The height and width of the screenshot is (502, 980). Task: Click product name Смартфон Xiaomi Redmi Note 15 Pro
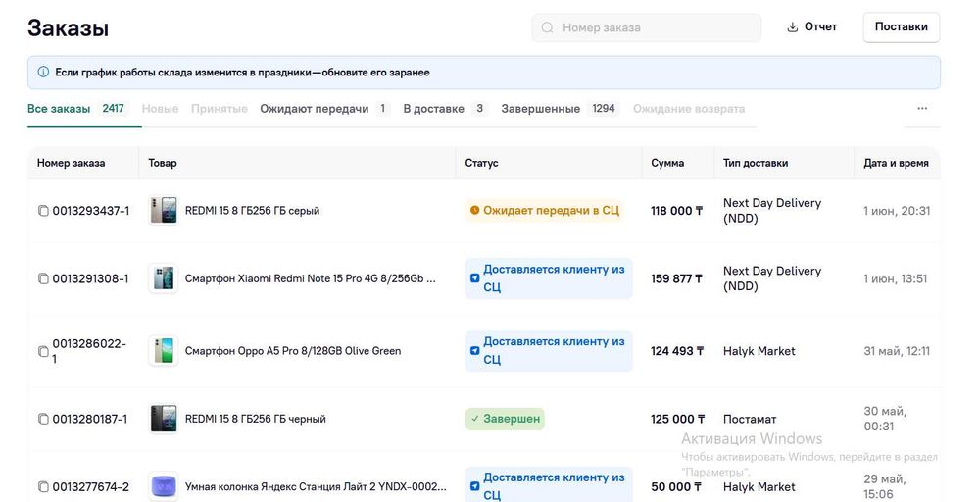click(x=311, y=278)
